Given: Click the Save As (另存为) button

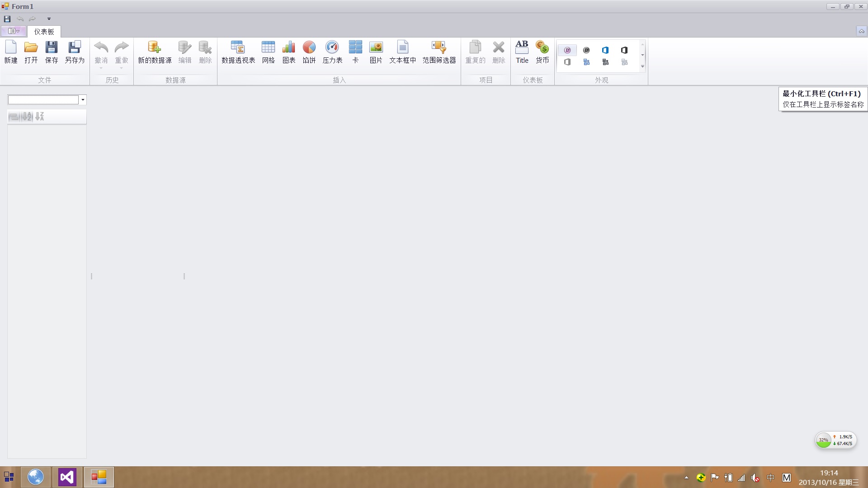Looking at the screenshot, I should 75,52.
